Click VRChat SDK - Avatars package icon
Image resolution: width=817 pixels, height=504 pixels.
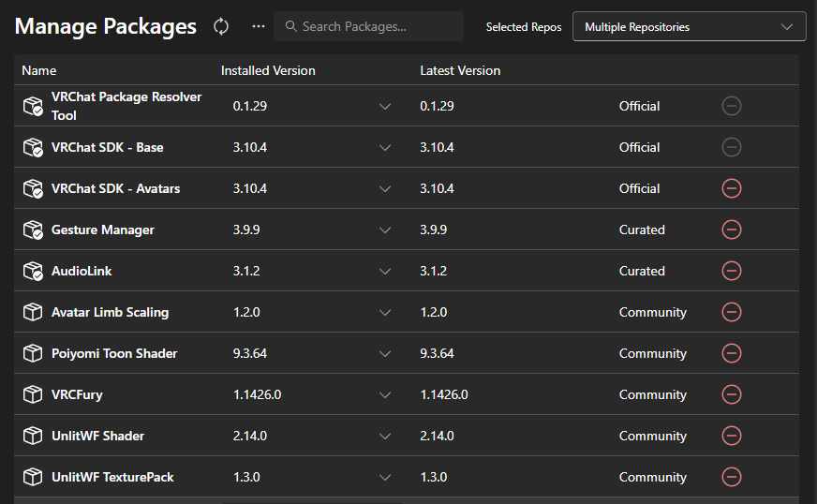point(33,188)
